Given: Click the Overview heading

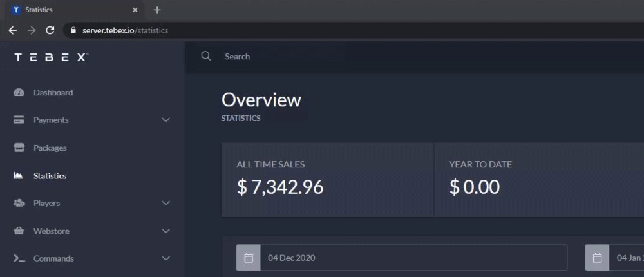Looking at the screenshot, I should coord(261,100).
